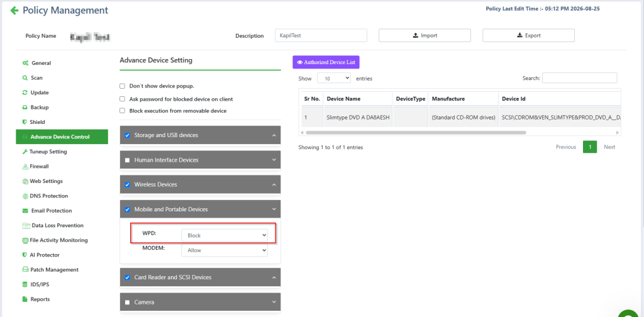644x317 pixels.
Task: Uncheck the Wireless Devices checkbox
Action: (127, 185)
